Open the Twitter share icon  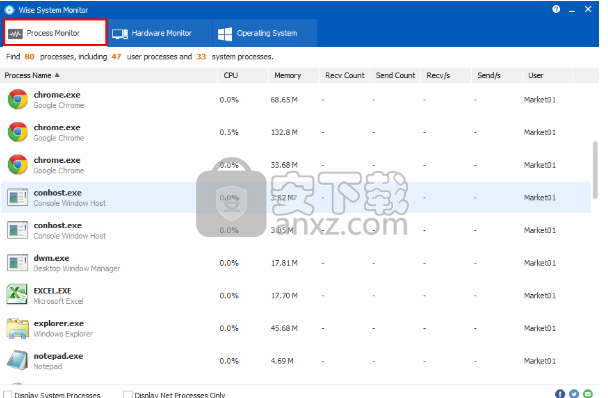[x=574, y=394]
